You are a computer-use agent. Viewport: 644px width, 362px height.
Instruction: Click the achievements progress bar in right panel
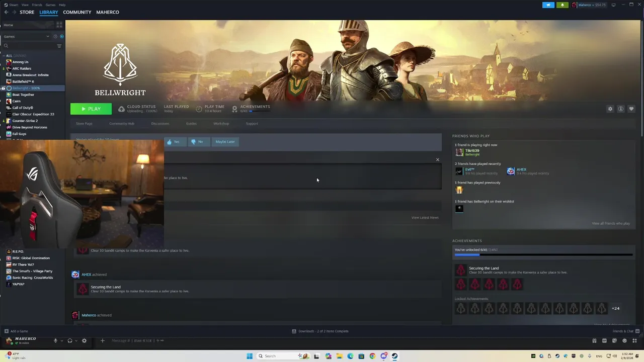[x=543, y=255]
